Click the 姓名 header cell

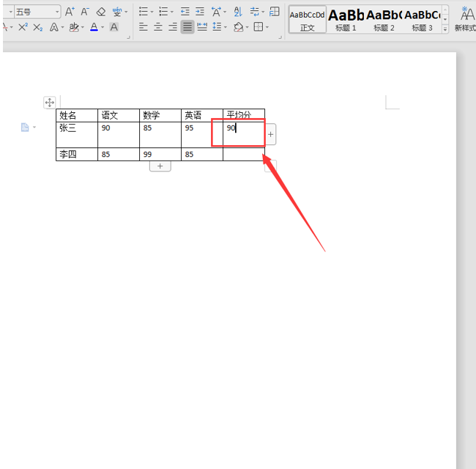coord(77,116)
